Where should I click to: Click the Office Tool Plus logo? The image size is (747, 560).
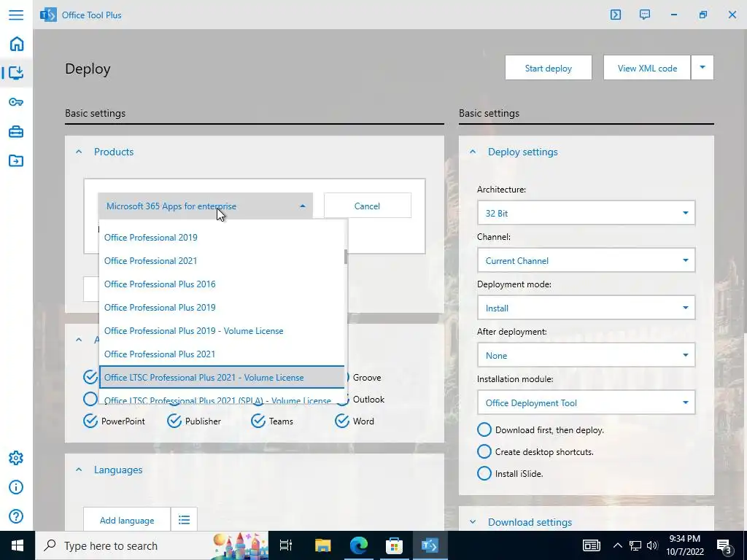[48, 15]
